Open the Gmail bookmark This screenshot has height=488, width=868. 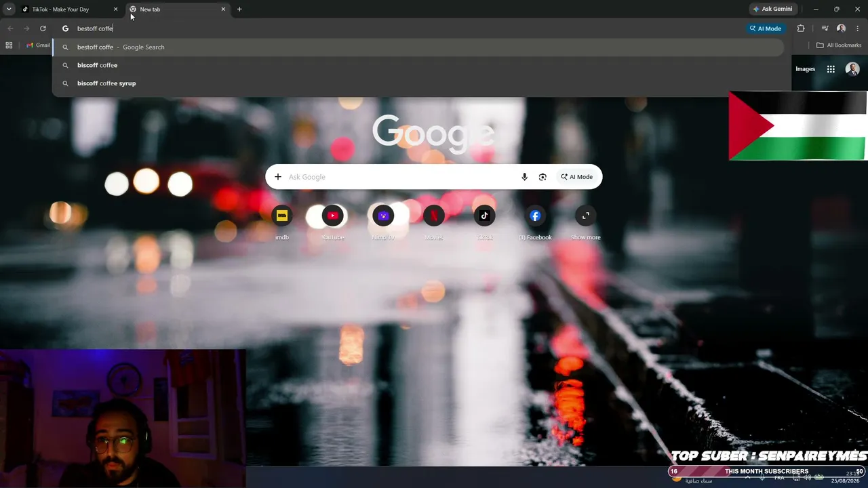tap(39, 45)
